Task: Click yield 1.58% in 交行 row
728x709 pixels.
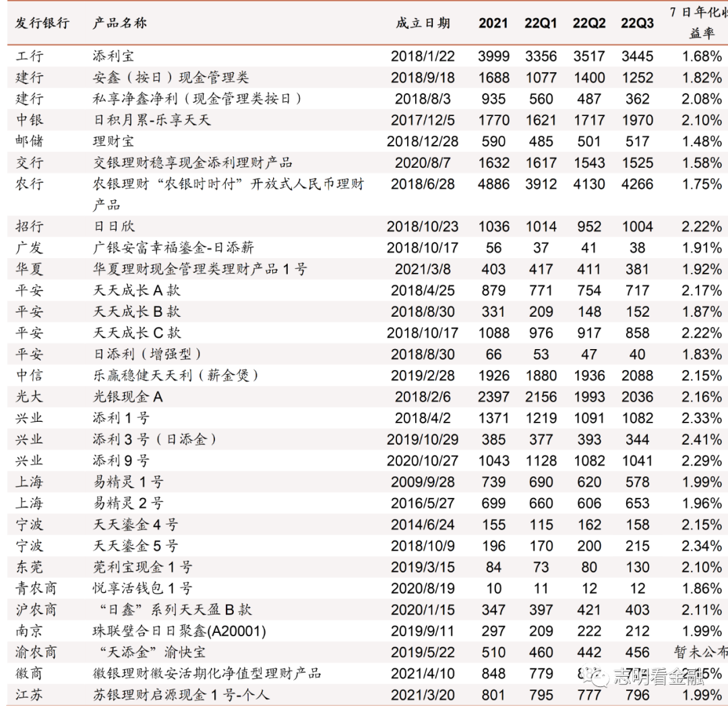Action: coord(702,163)
